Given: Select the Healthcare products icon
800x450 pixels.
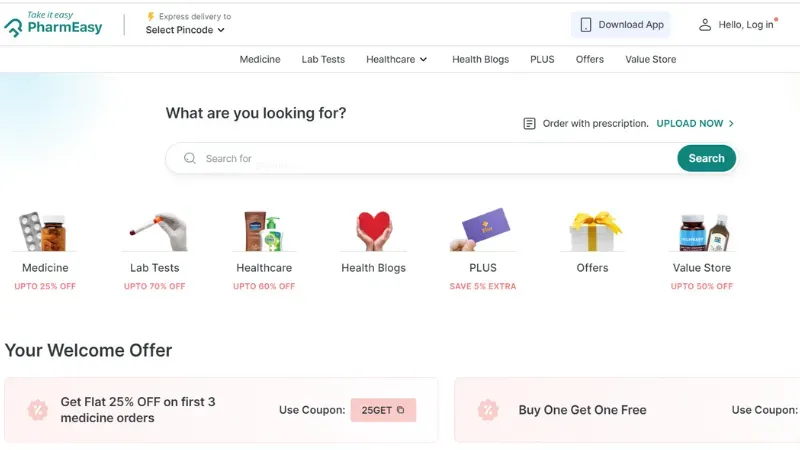Looking at the screenshot, I should point(264,231).
